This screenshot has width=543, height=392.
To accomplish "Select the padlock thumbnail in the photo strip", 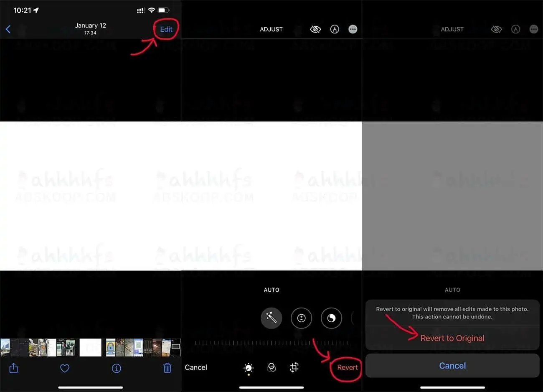I will (111, 347).
